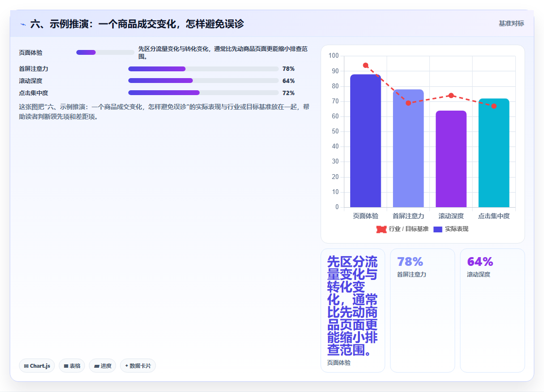Click the 首屏注意力 78% progress bar

[204, 68]
